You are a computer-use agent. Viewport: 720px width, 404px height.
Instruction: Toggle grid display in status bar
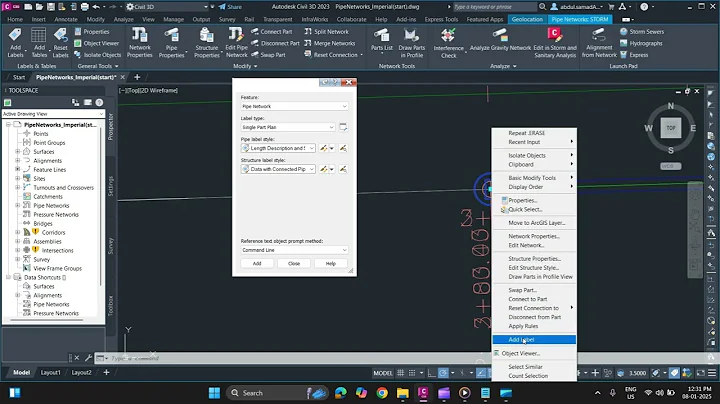click(400, 373)
